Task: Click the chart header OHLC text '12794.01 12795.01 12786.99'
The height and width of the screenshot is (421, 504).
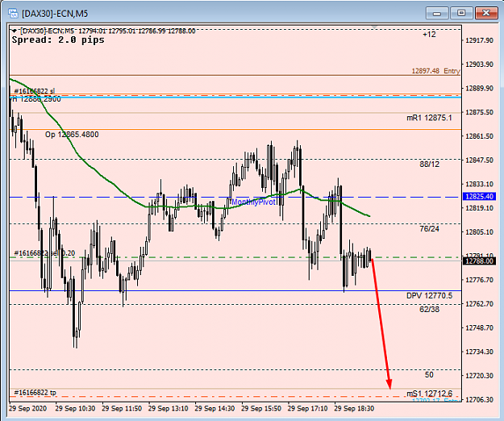Action: pyautogui.click(x=122, y=31)
